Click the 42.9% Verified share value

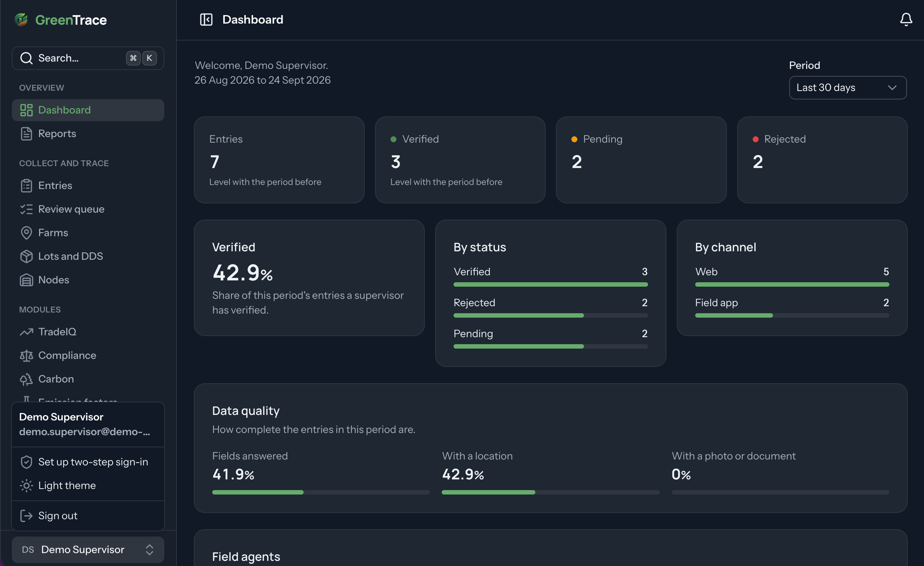[x=243, y=273]
